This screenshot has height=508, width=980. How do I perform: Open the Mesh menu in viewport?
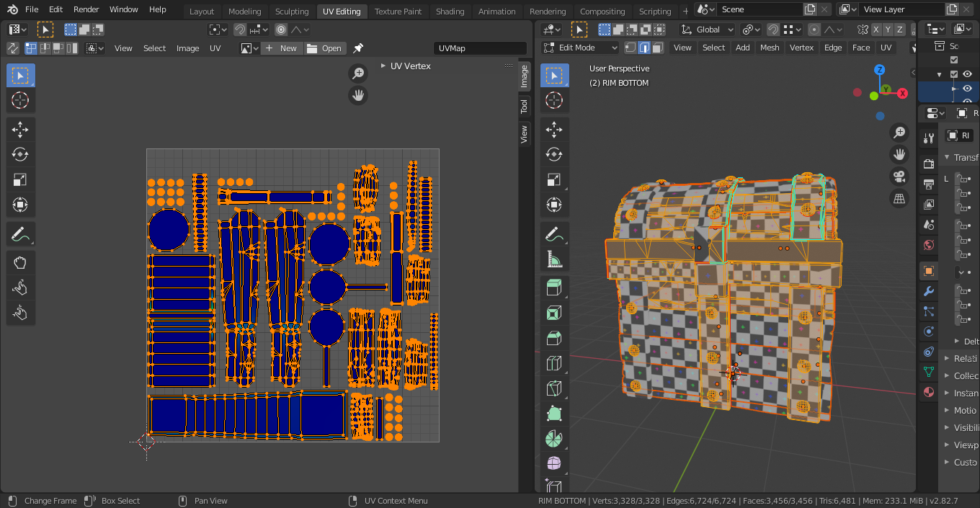click(769, 48)
